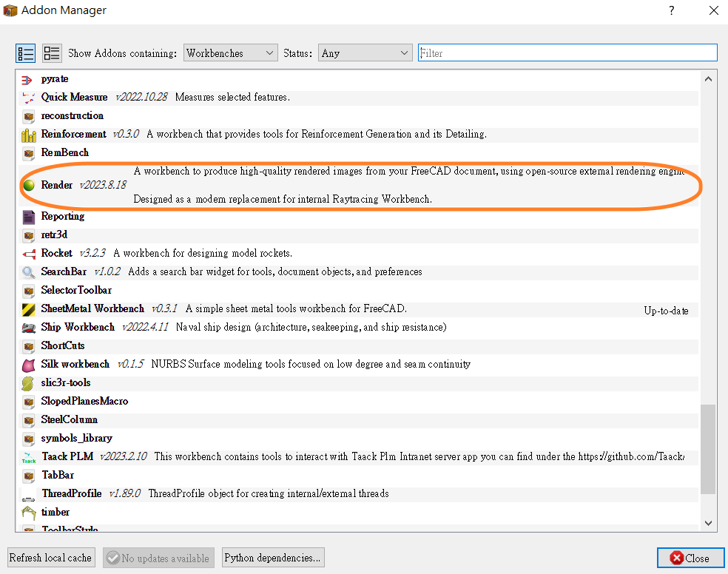Click the SelectorToolbar addon icon

28,291
